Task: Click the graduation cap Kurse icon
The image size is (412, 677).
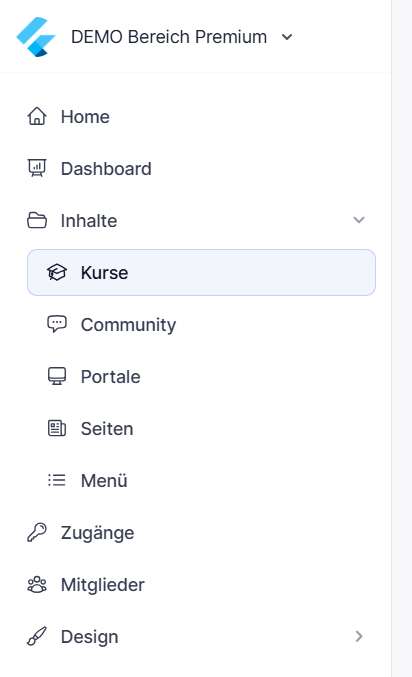Action: point(57,272)
